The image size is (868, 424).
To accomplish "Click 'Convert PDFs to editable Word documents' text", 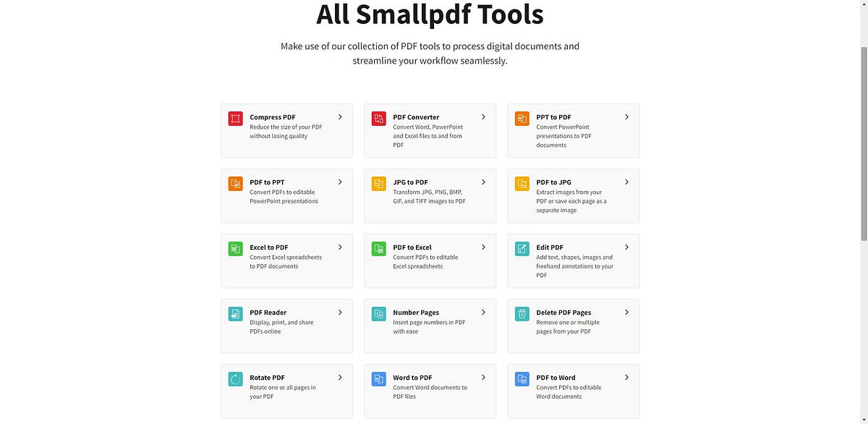I will coord(569,392).
